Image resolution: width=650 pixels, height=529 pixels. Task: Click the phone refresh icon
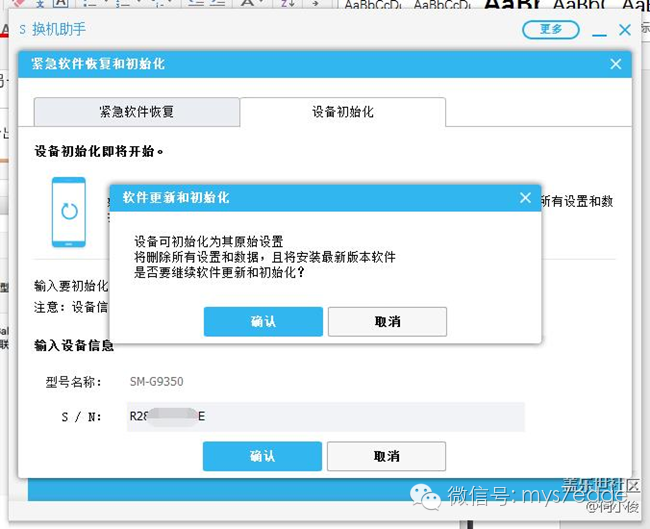(x=69, y=212)
